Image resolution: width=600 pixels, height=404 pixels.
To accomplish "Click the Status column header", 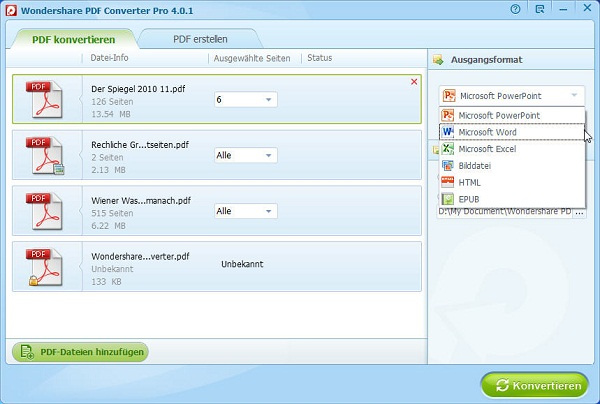I will coord(320,58).
